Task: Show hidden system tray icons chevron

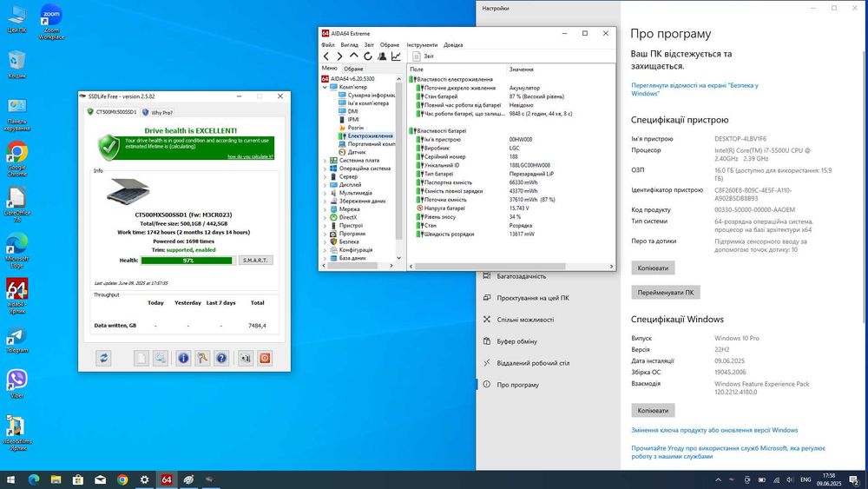Action: point(718,479)
